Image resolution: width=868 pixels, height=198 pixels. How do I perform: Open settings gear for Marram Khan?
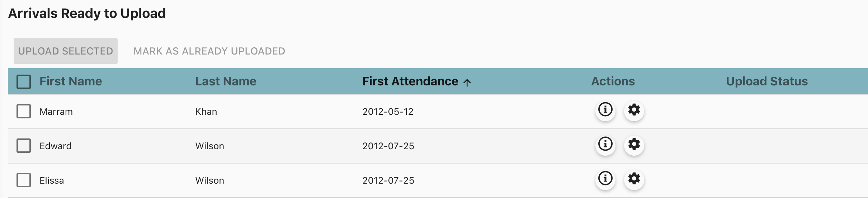[x=634, y=110]
